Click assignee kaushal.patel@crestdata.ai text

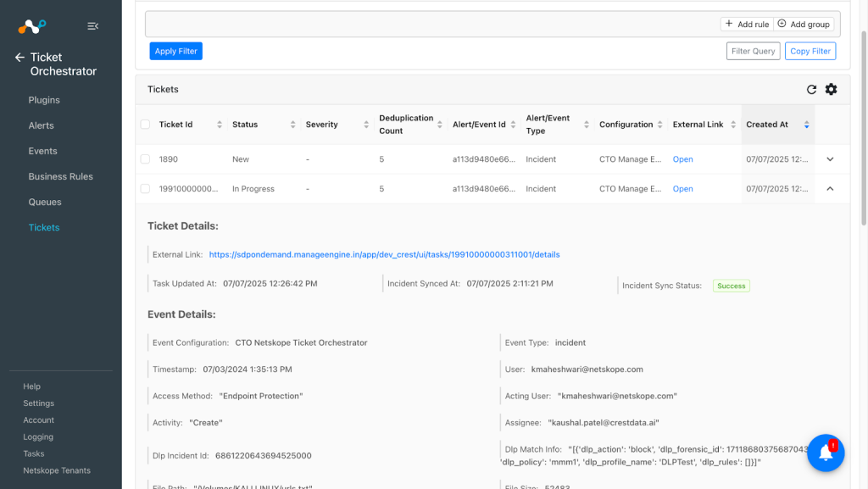pos(604,423)
